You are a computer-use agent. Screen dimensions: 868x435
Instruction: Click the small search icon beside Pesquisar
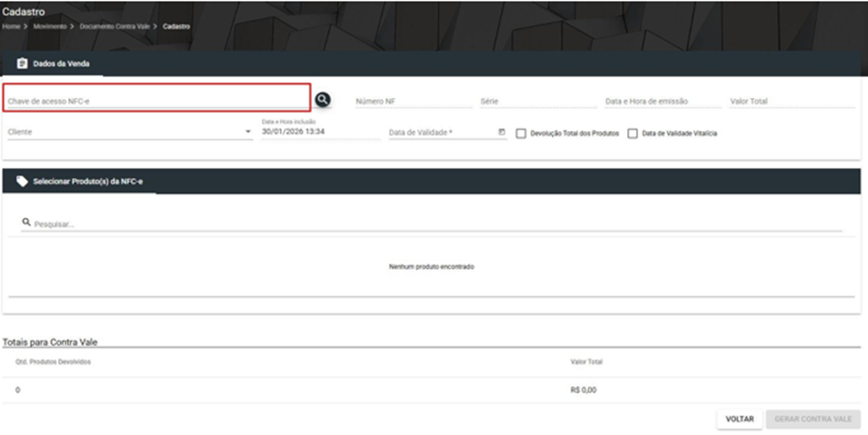[26, 222]
